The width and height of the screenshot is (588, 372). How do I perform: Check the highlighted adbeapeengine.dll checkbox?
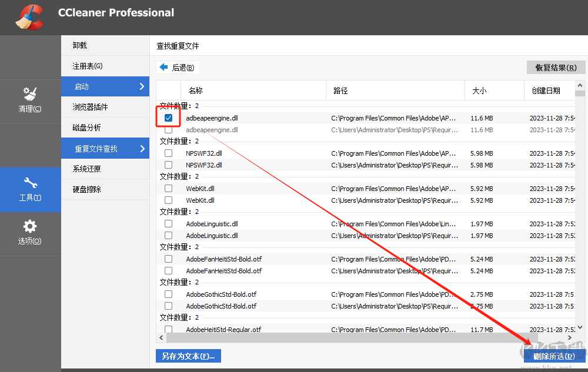tap(168, 117)
